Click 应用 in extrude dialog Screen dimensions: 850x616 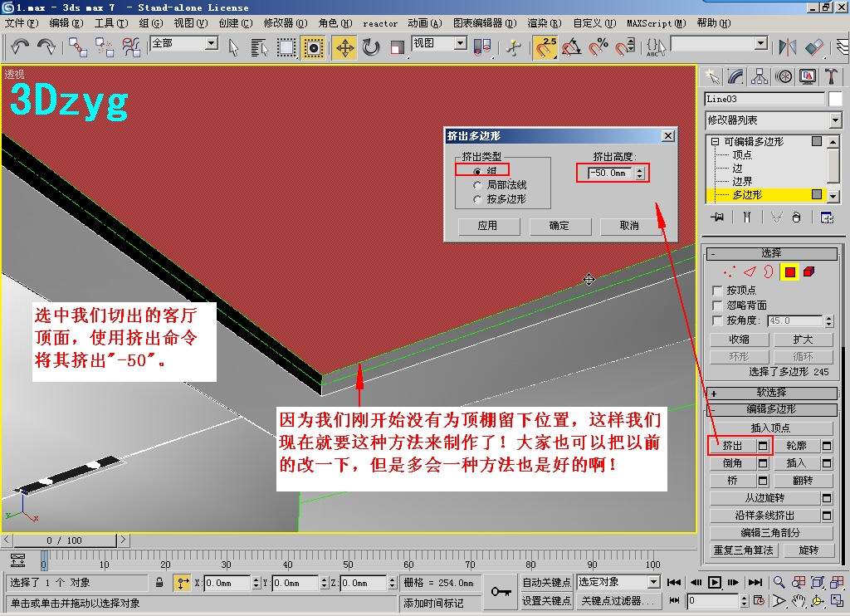(488, 226)
